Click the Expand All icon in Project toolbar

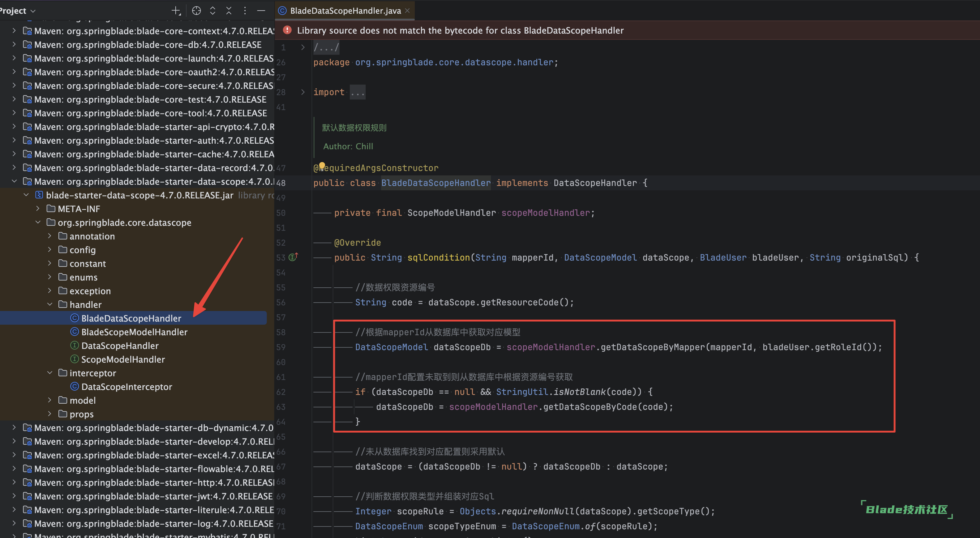[213, 11]
